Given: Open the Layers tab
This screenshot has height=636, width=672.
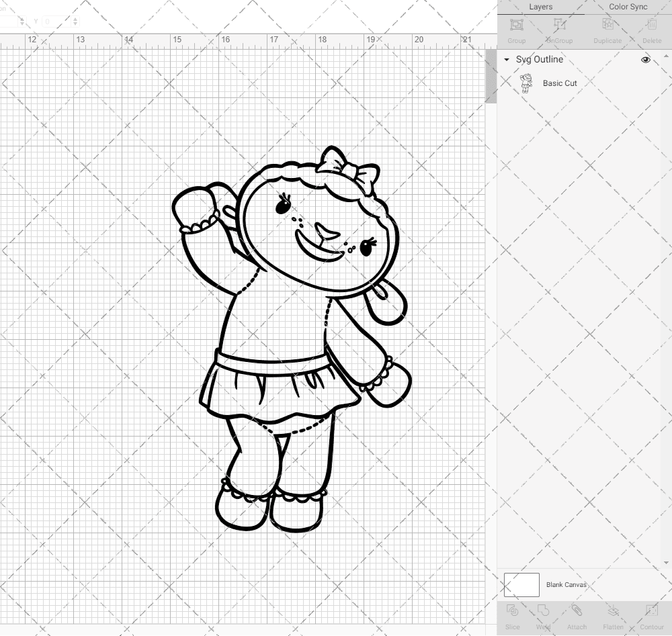Looking at the screenshot, I should 541,7.
